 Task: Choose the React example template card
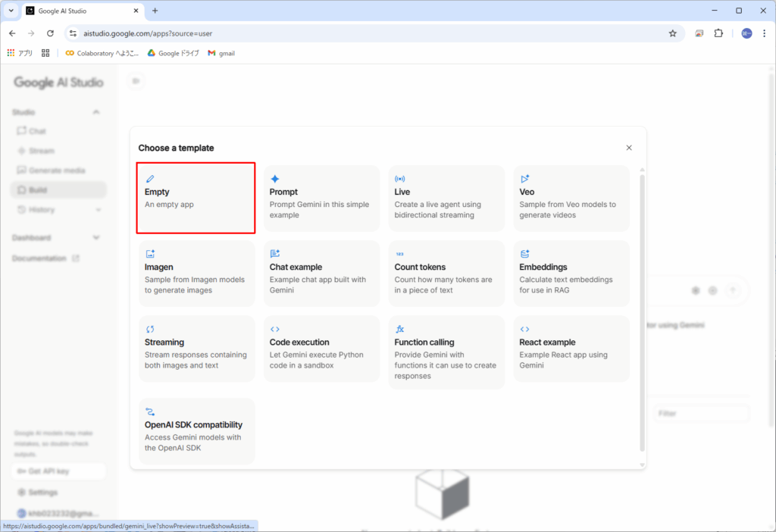point(571,349)
